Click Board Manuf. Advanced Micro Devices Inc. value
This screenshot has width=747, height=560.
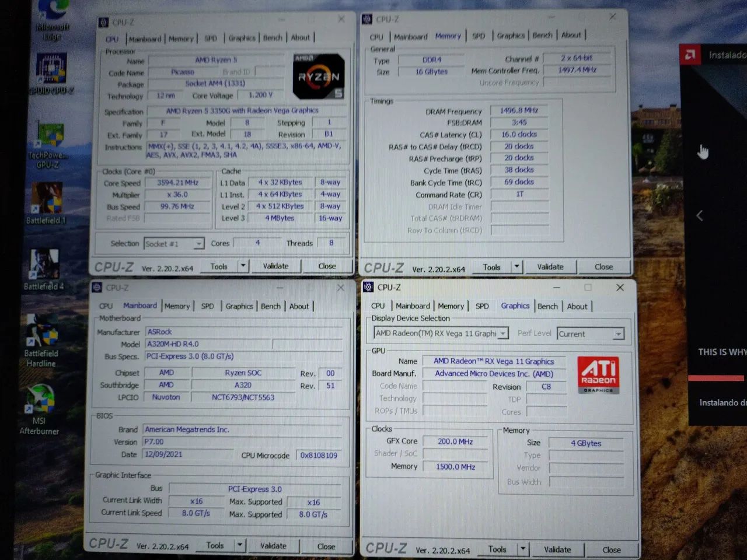tap(494, 374)
